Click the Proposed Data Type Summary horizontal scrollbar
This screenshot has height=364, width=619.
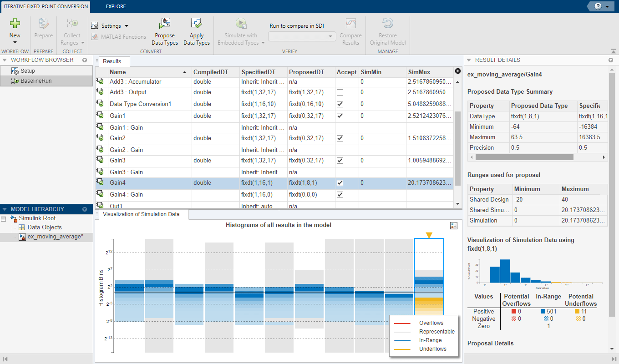tap(523, 157)
